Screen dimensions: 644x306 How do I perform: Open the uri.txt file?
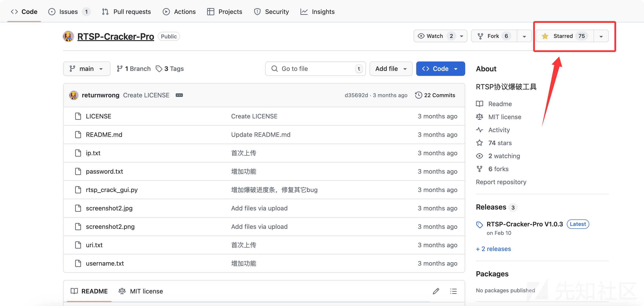(94, 245)
